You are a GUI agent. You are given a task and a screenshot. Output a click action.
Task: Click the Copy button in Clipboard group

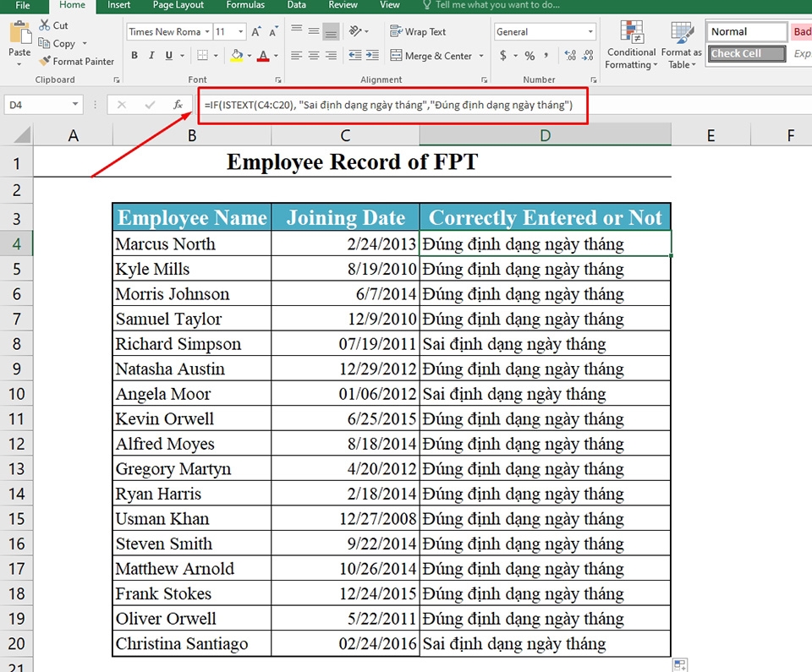(x=61, y=42)
